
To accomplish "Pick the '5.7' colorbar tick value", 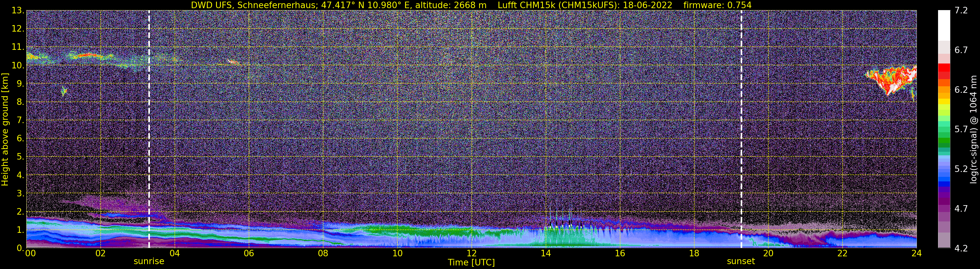I will coord(961,129).
